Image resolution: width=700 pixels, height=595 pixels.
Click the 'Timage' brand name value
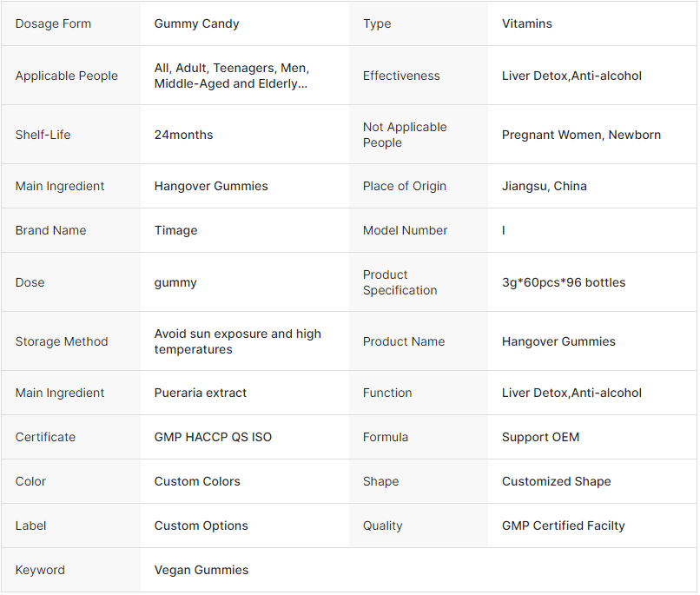[175, 230]
